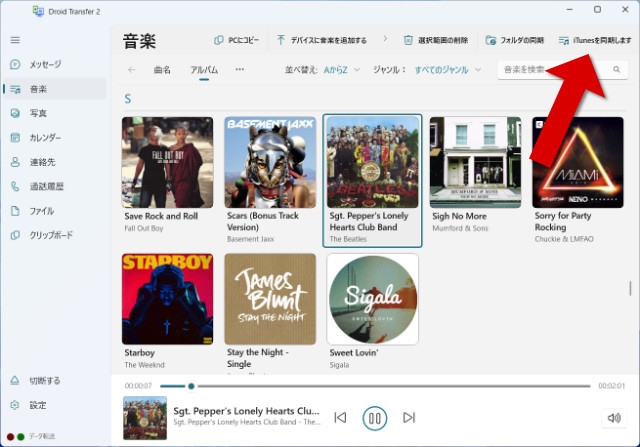Skip to previous track
This screenshot has width=640, height=447.
(x=340, y=418)
